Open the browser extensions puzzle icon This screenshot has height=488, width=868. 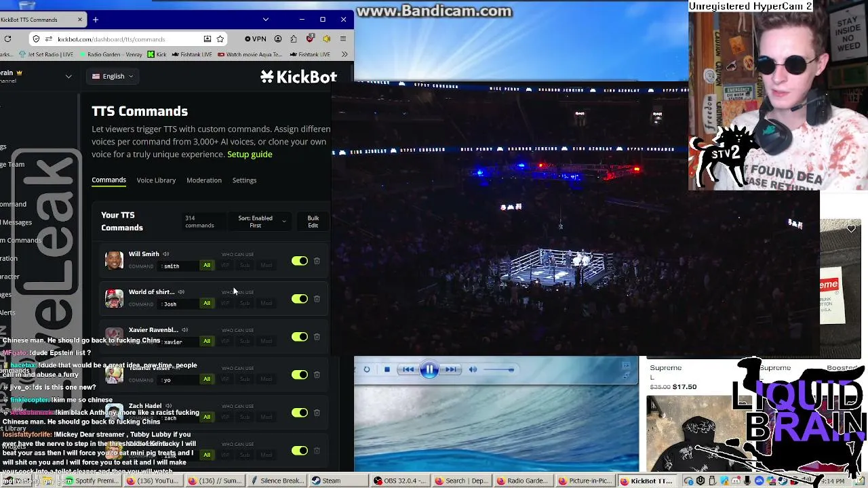294,39
